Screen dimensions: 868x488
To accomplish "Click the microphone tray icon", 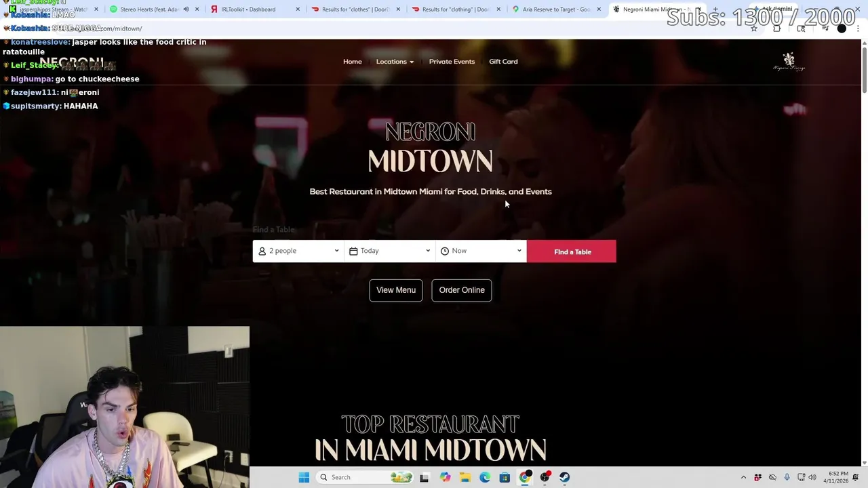I will (787, 477).
